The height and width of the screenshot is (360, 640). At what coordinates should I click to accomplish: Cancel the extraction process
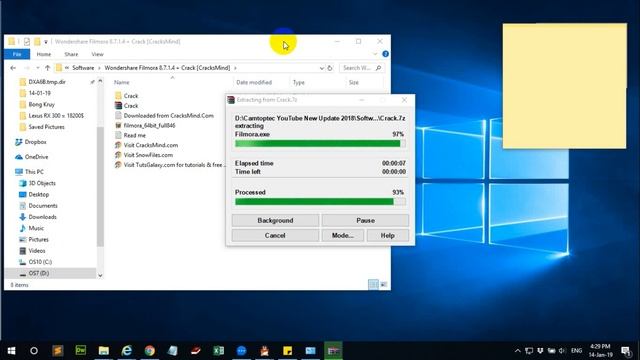[x=276, y=236]
